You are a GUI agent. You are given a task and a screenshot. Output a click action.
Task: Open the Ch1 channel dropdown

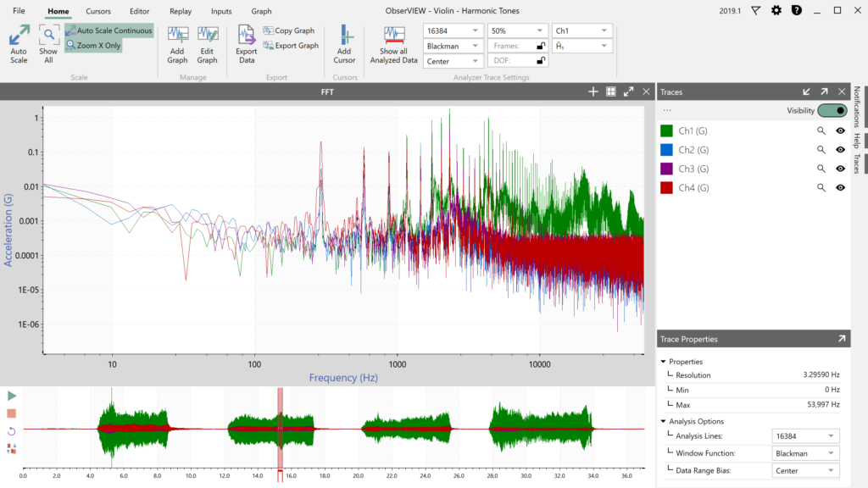click(x=582, y=30)
